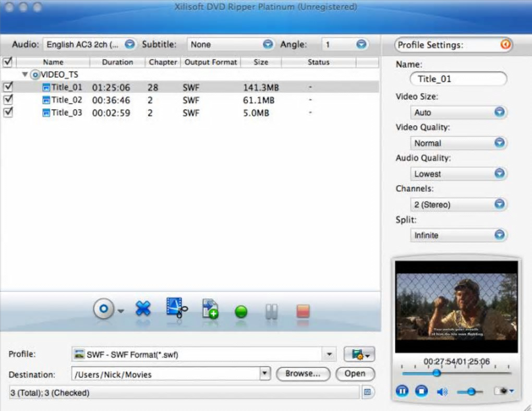The height and width of the screenshot is (411, 532).
Task: Click the SWF profile thumbnail icon
Action: tap(79, 354)
